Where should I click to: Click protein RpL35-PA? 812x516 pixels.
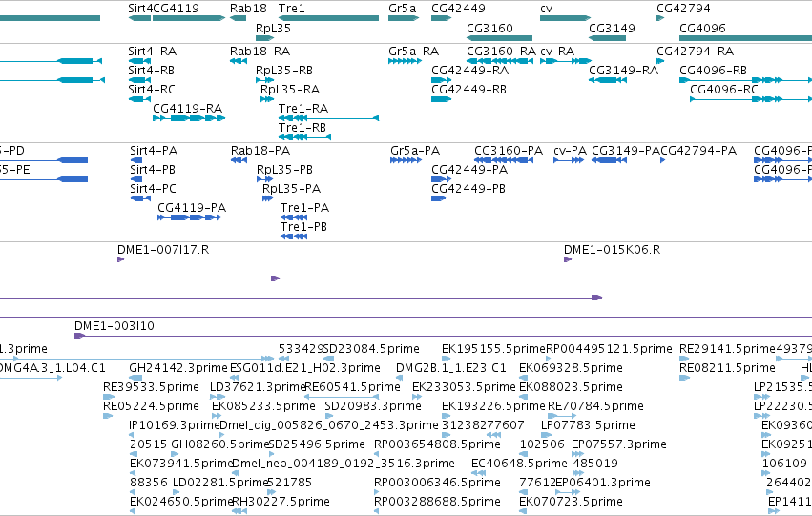(x=268, y=198)
